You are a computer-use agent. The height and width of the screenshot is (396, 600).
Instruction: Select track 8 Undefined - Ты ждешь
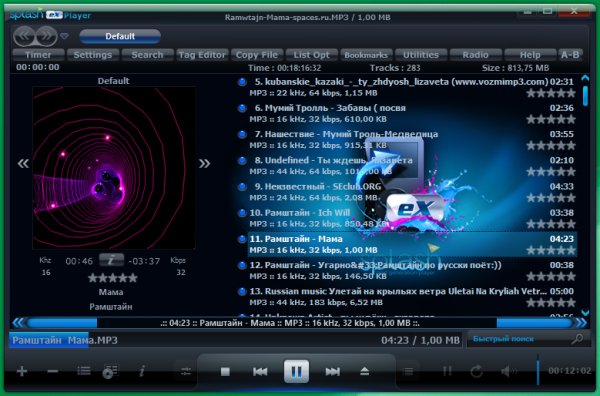(412, 166)
